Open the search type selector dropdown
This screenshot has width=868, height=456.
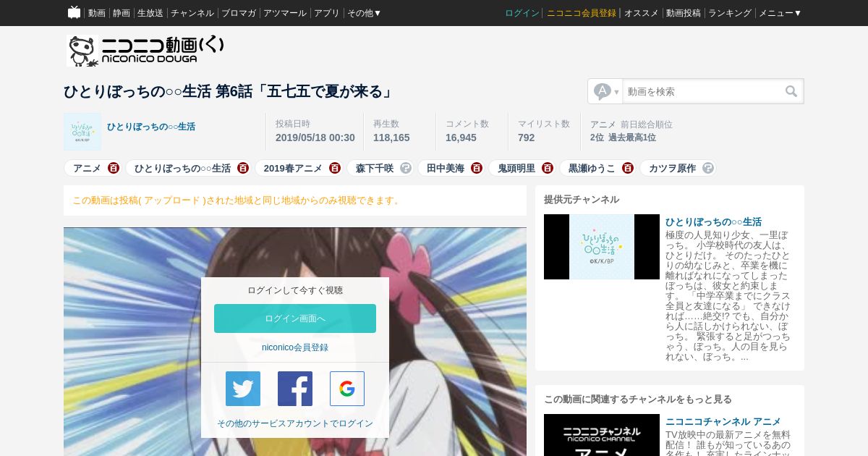click(x=606, y=91)
